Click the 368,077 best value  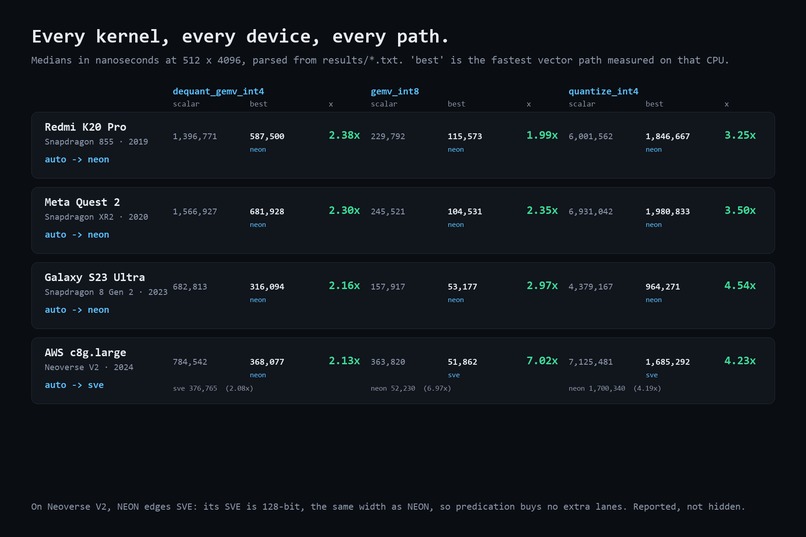pyautogui.click(x=267, y=362)
